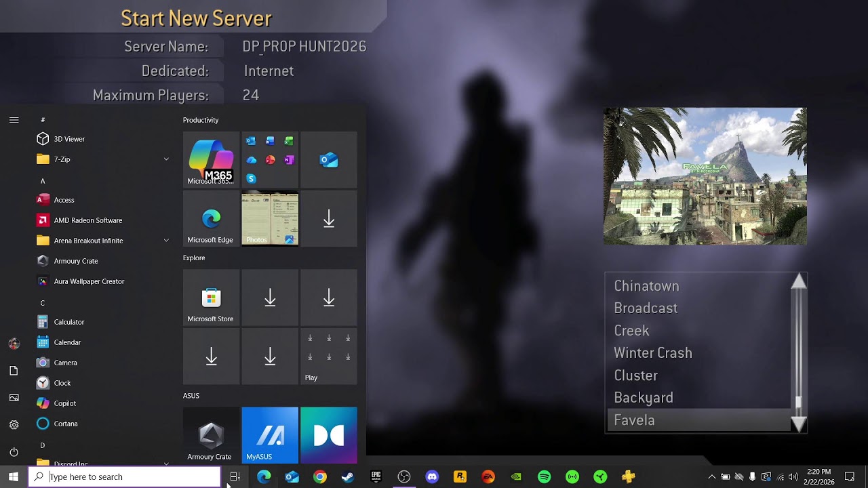
Task: Open the Outlook tile in Productivity
Action: click(329, 159)
